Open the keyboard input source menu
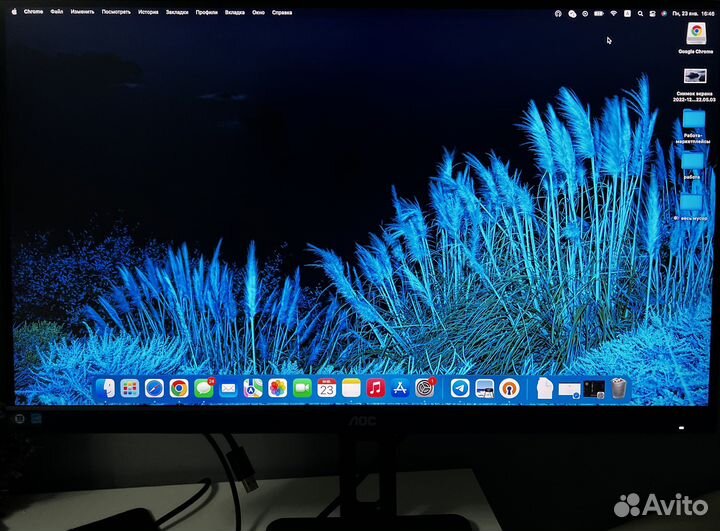 [627, 14]
